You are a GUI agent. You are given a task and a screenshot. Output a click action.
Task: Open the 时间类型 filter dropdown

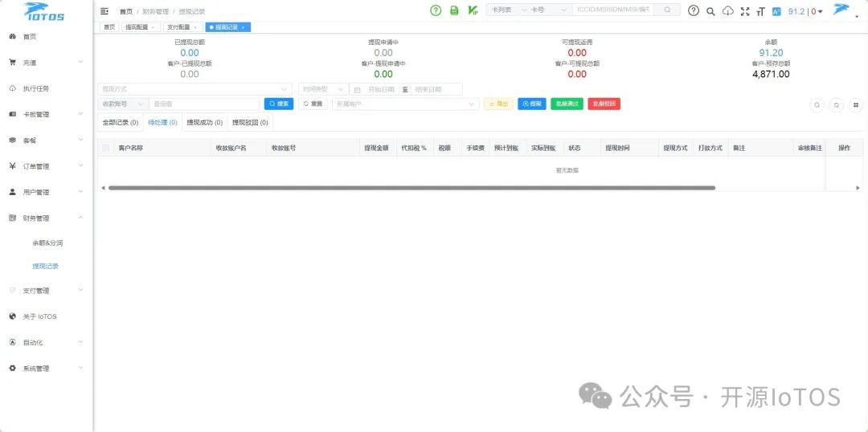click(323, 89)
